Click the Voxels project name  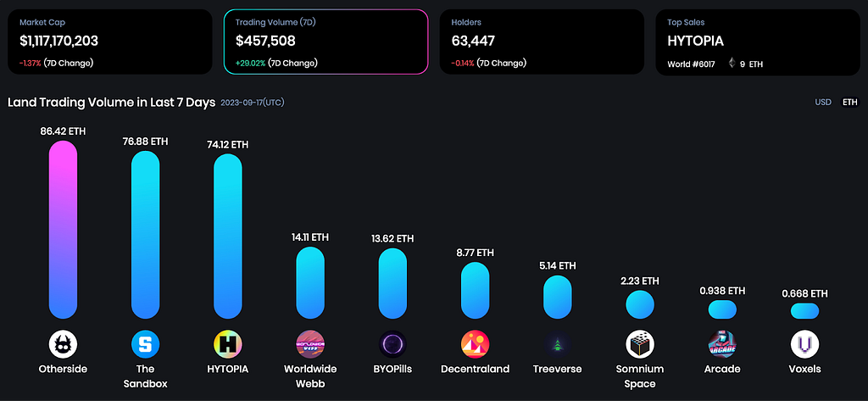coord(805,369)
